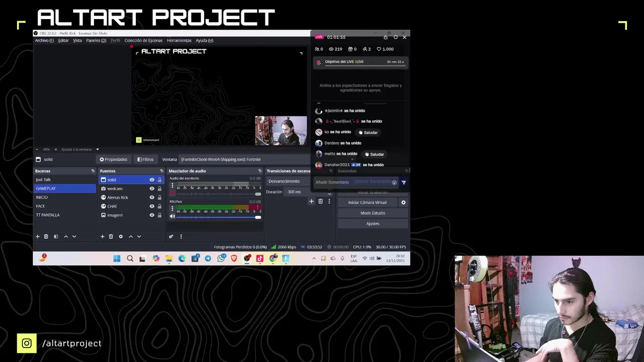This screenshot has height=362, width=644.
Task: Lock the Alertas Kick source
Action: click(159, 197)
